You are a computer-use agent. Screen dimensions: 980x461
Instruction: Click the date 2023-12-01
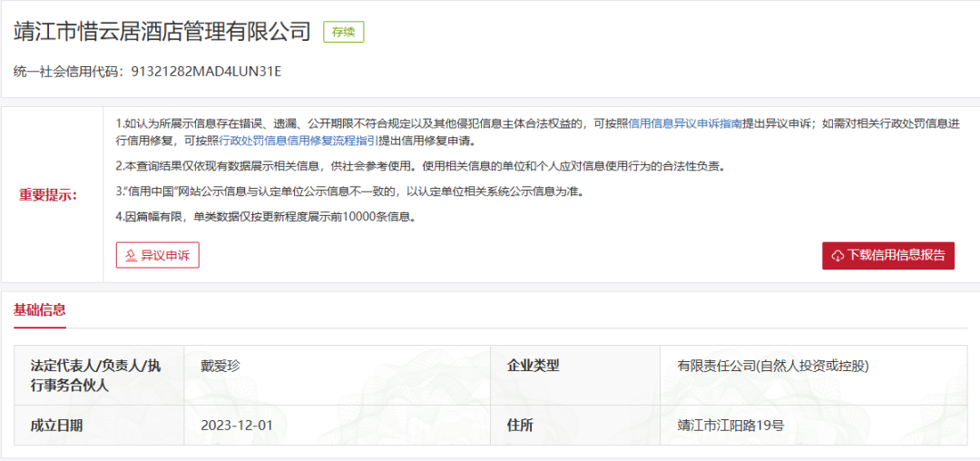coord(238,426)
